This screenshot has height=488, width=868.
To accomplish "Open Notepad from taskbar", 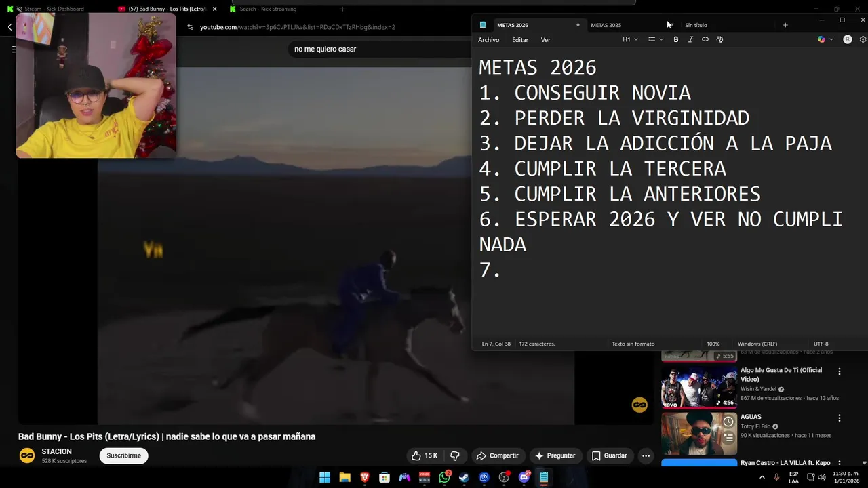I will click(544, 477).
